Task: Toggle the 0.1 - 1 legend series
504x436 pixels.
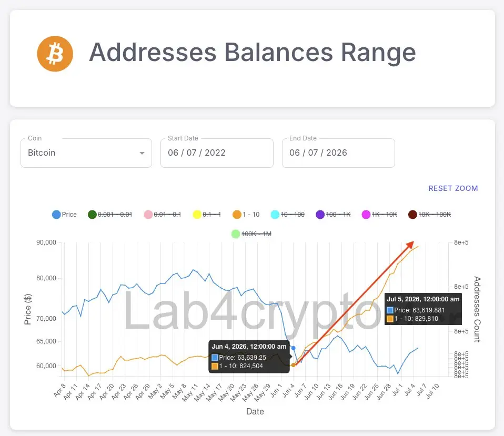Action: [x=207, y=214]
